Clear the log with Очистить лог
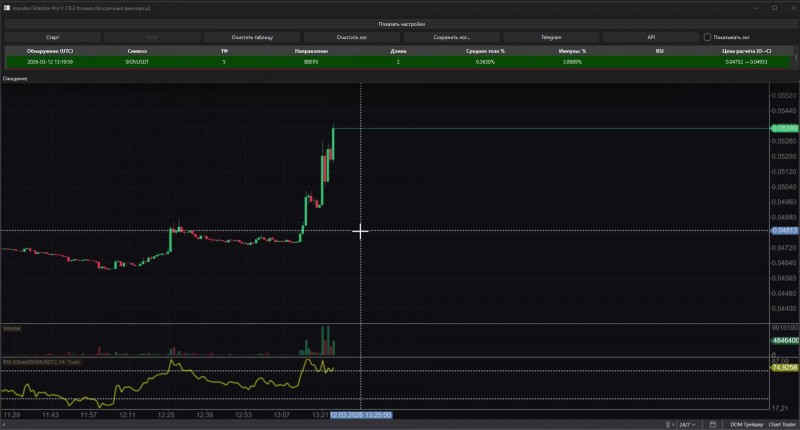Viewport: 800px width, 430px height. 352,37
